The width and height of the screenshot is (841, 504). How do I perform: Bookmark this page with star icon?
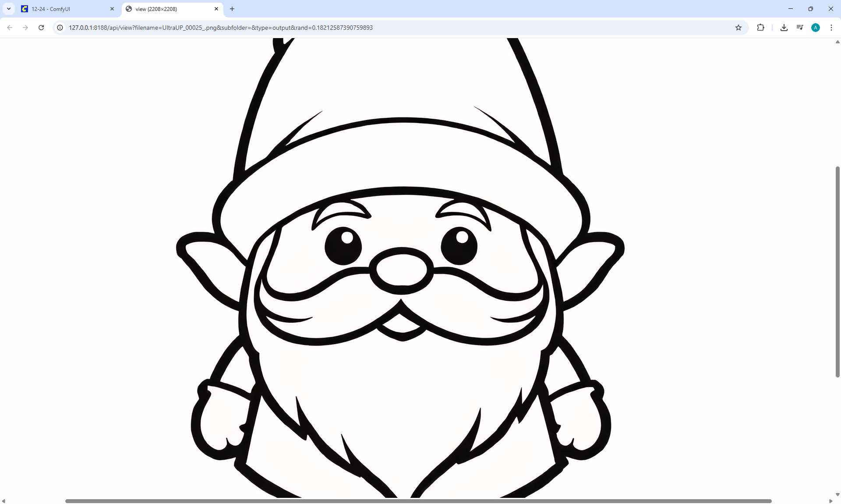[x=739, y=28]
